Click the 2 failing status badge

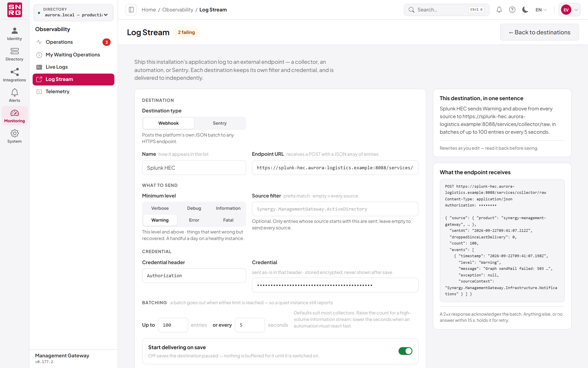(x=186, y=32)
